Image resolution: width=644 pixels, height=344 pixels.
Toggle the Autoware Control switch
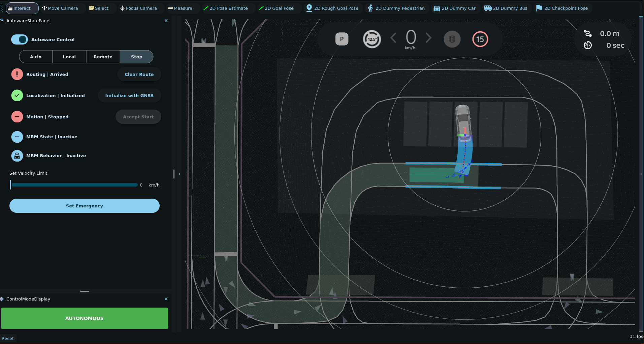click(20, 39)
